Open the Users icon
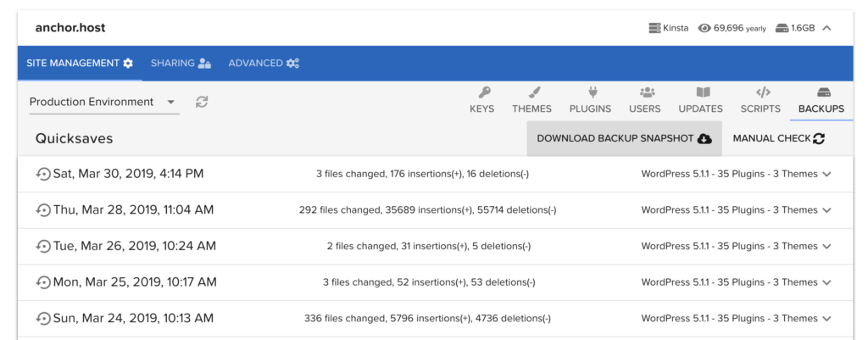Screen dimensions: 868x340 [x=647, y=92]
